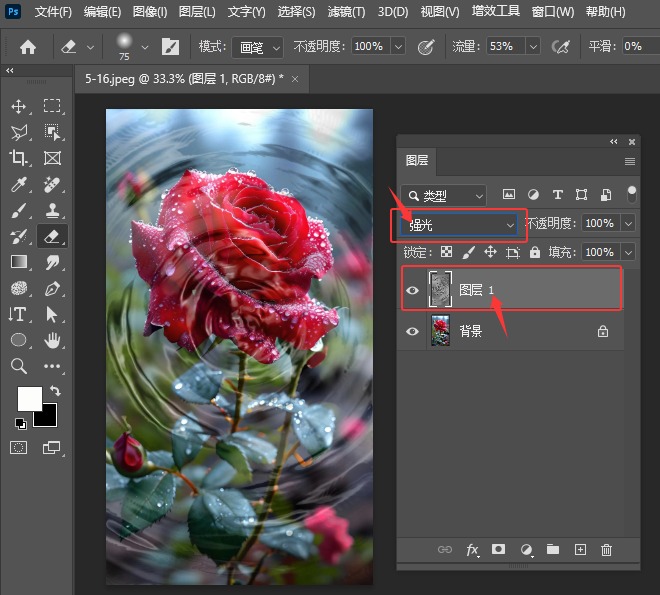Screen dimensions: 660x595
Task: Switch to the 图层 panel tab
Action: 417,160
